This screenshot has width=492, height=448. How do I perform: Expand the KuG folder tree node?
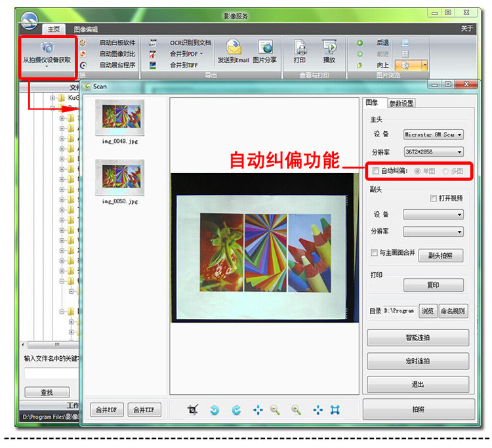(52, 98)
